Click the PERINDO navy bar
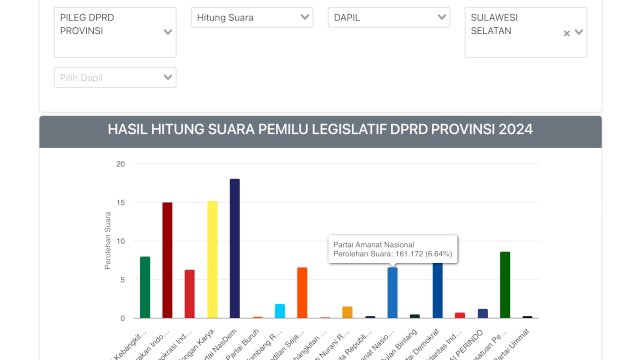 pos(482,313)
